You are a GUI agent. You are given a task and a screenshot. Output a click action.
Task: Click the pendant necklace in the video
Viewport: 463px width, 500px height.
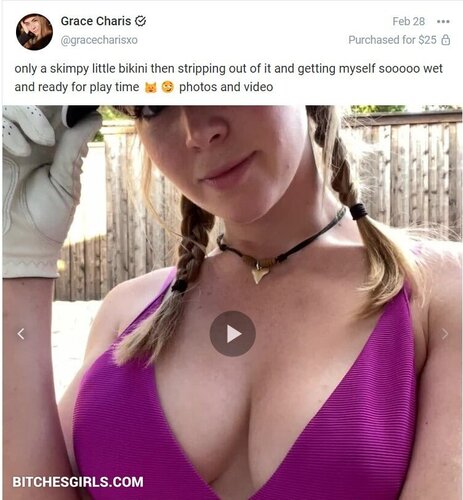258,271
